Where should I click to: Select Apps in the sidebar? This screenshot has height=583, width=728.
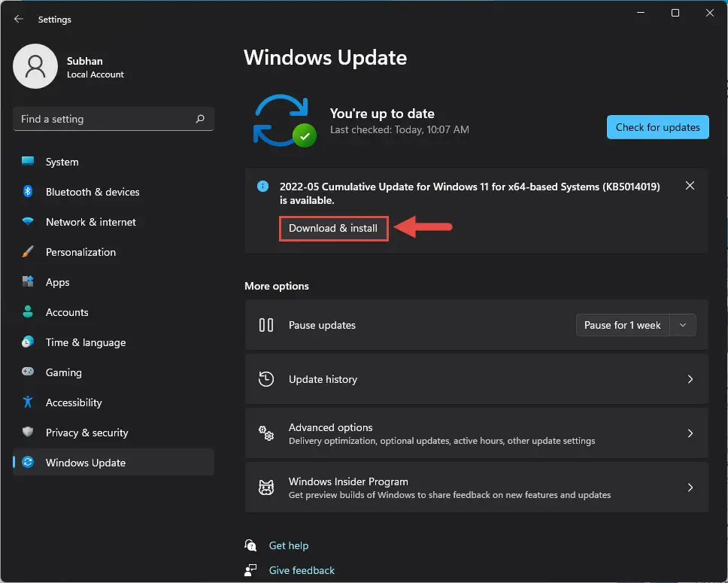114,282
